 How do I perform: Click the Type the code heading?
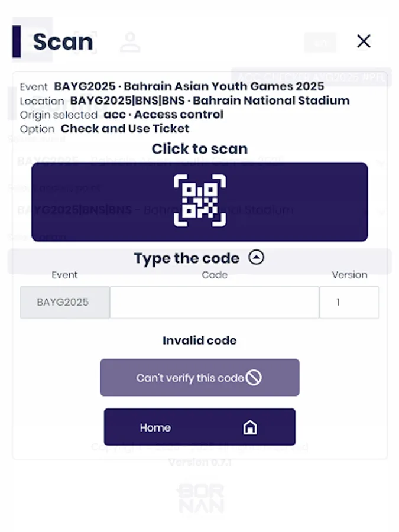coord(186,258)
